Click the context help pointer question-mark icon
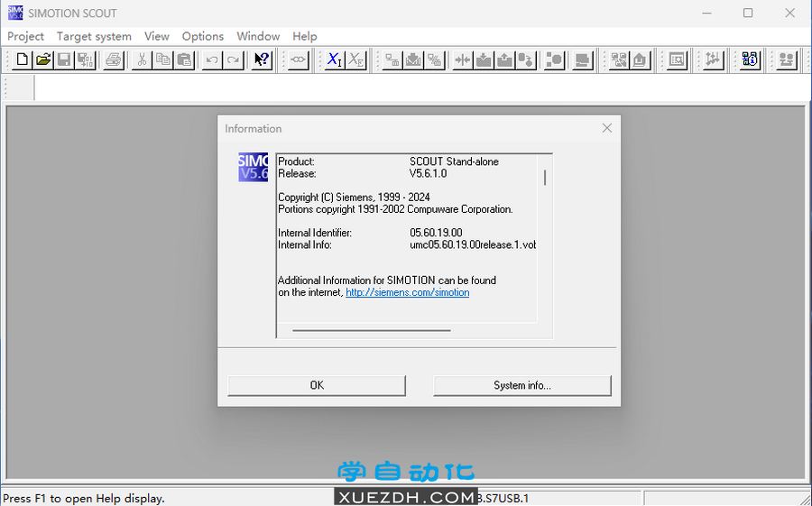The height and width of the screenshot is (506, 812). point(262,60)
